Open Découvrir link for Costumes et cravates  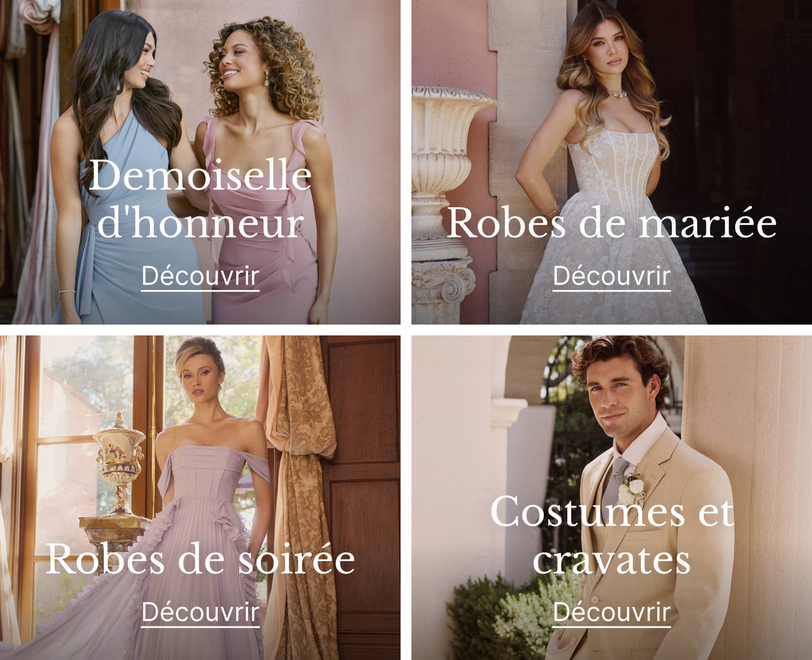click(x=612, y=612)
